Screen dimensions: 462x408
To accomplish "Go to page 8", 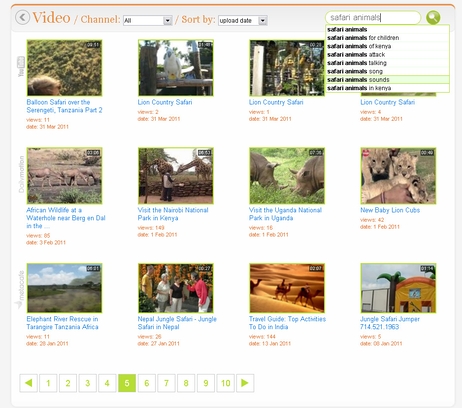I will 186,383.
